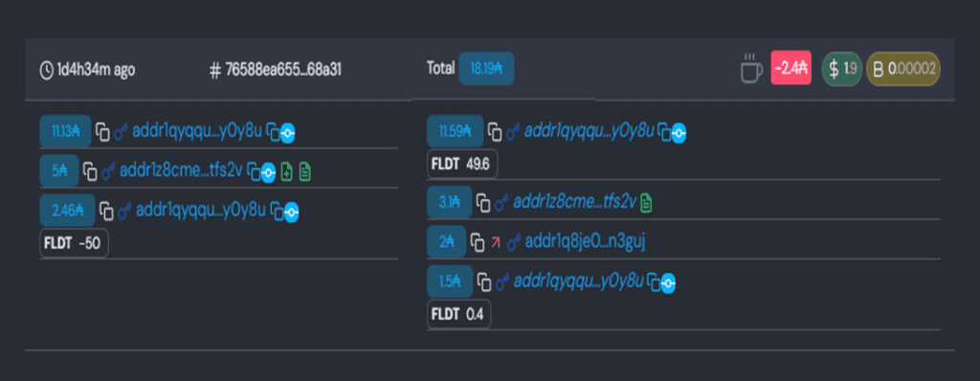Screen dimensions: 980x381
Task: Click the red diagonal arrow icon in the 2₳ row
Action: [x=497, y=242]
